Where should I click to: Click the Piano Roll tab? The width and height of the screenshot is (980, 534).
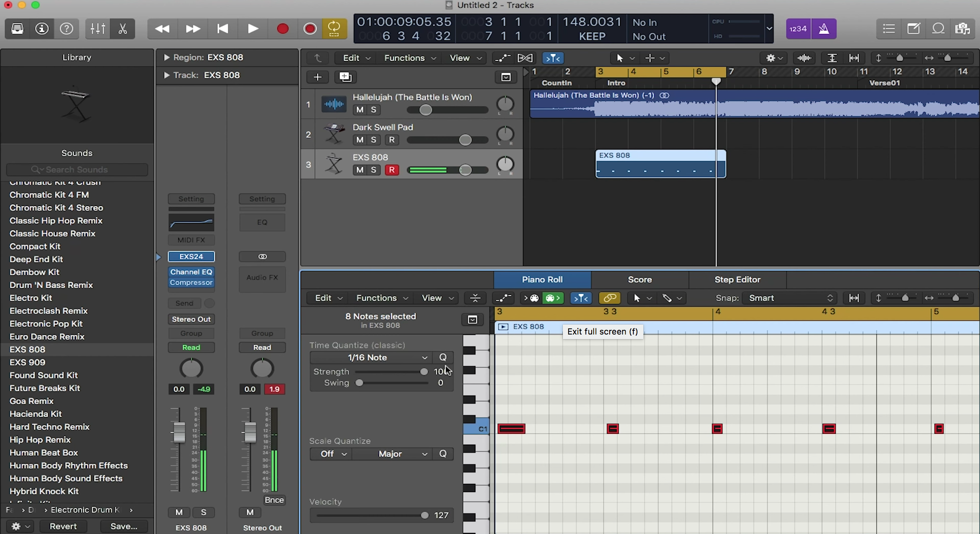(542, 279)
